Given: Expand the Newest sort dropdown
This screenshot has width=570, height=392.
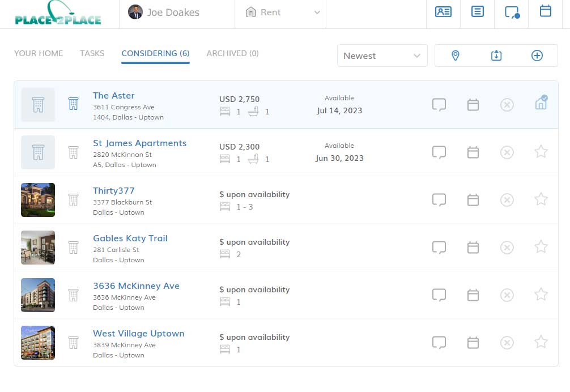Looking at the screenshot, I should click(382, 56).
